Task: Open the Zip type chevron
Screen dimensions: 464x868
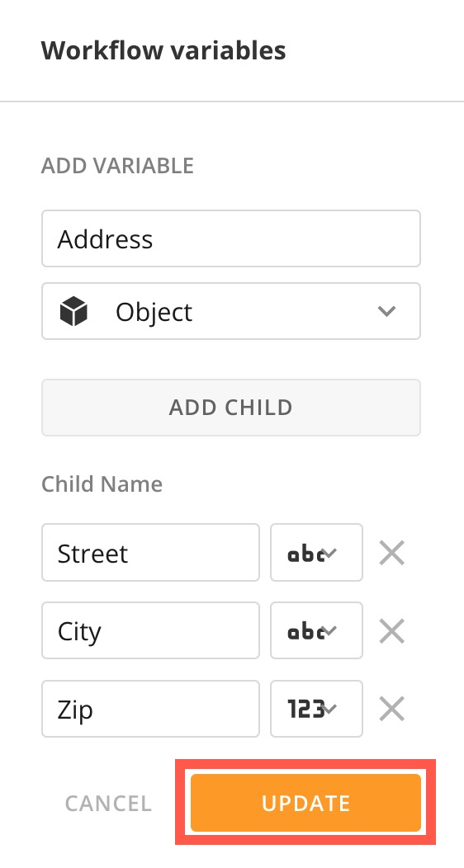Action: 330,709
